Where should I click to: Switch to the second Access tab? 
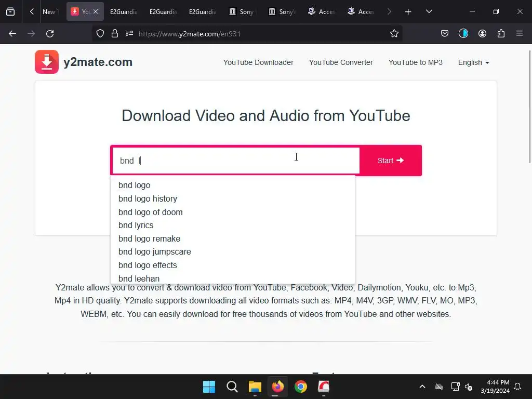361,11
